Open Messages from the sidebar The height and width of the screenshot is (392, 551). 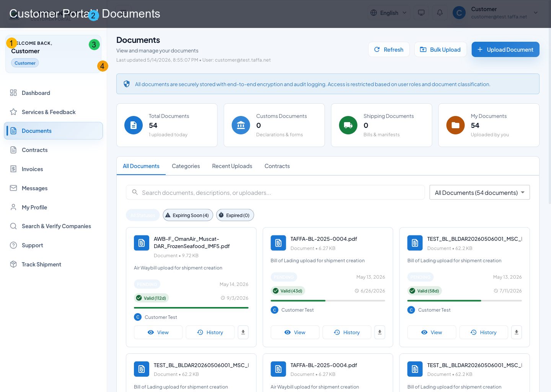click(x=53, y=188)
